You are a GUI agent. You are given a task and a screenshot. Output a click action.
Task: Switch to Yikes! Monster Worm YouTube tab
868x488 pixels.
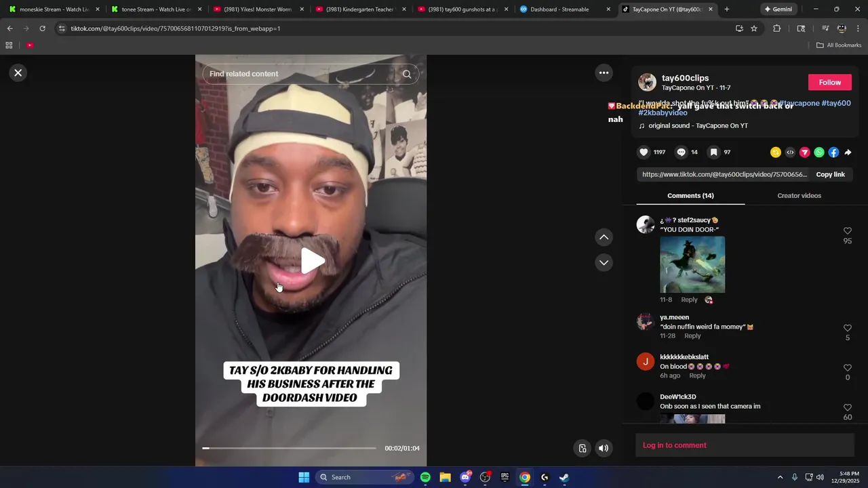[258, 9]
